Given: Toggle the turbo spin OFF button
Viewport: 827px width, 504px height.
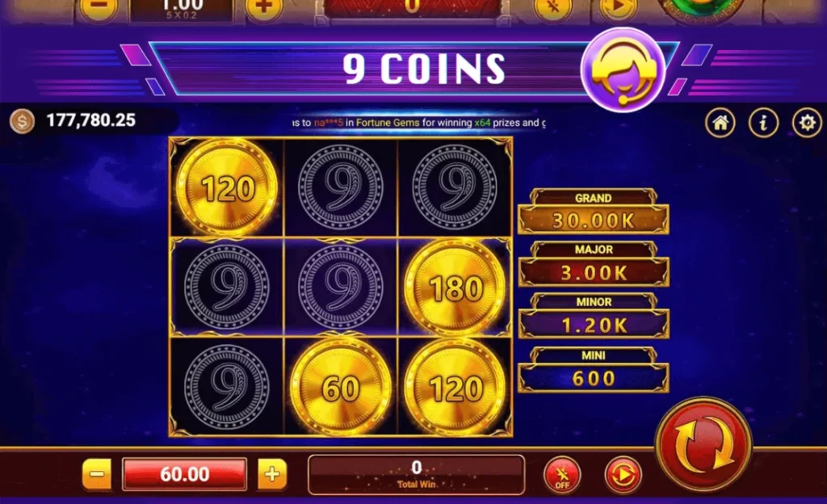Looking at the screenshot, I should pos(562,475).
